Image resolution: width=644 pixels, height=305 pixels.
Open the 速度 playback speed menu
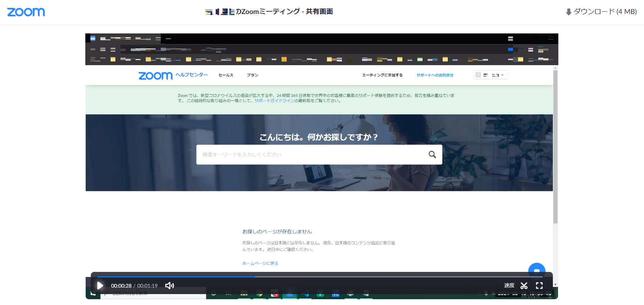click(x=509, y=286)
